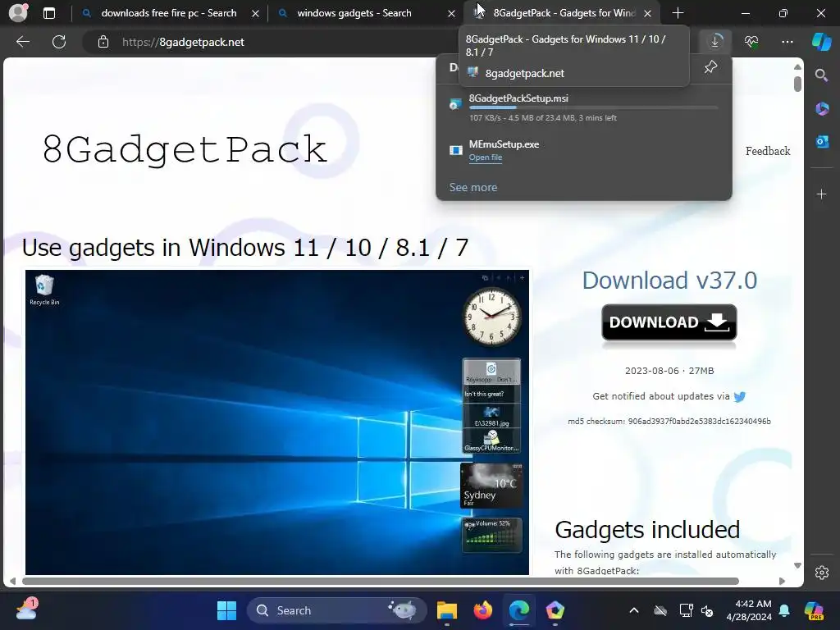
Task: Open sidebar settings gear icon
Action: (822, 573)
